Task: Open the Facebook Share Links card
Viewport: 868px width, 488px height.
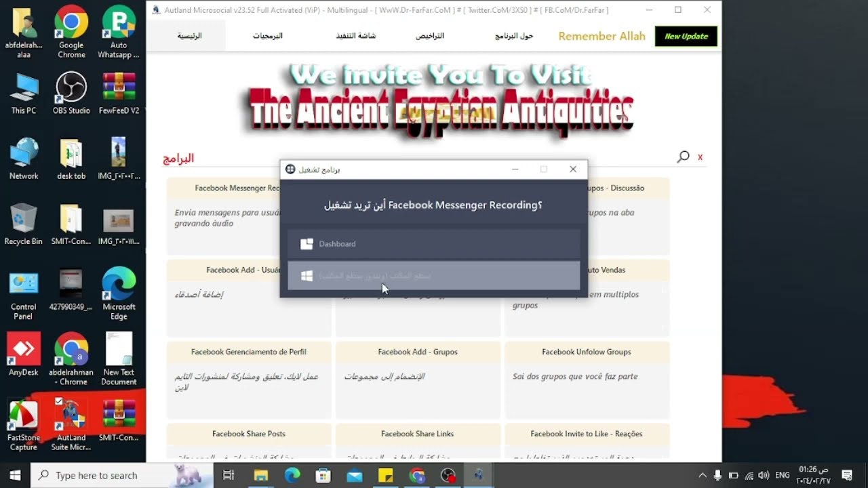Action: (x=418, y=441)
